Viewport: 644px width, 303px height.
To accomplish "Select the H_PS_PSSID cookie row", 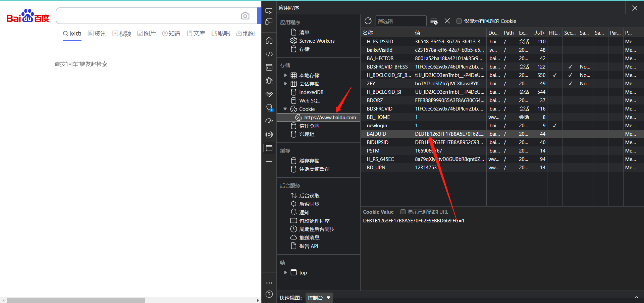I will [x=502, y=41].
